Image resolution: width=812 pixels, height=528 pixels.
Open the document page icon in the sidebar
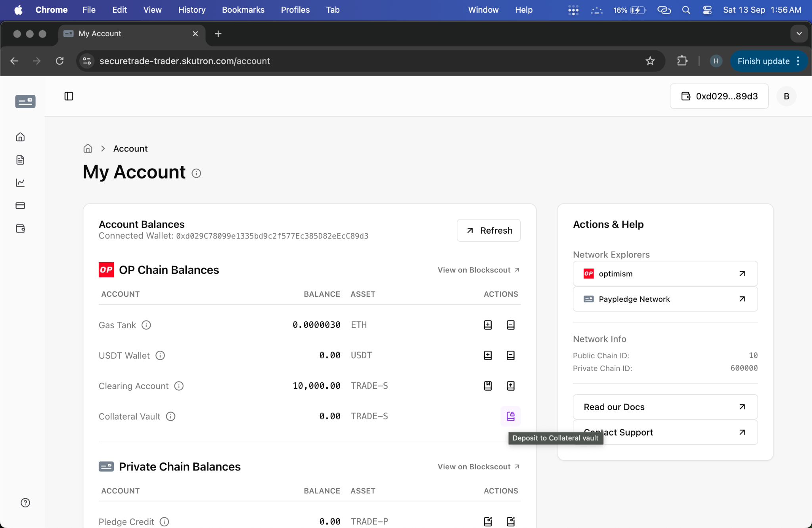20,160
